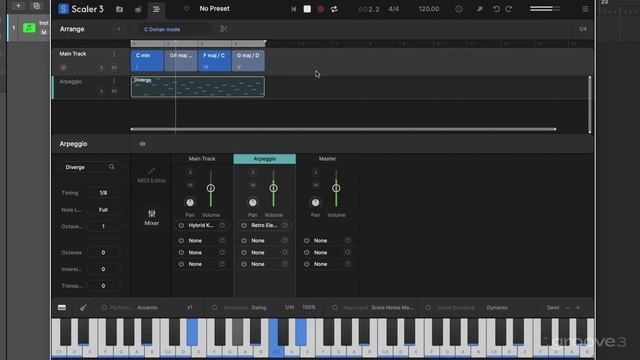This screenshot has width=640, height=360.
Task: Select the C min chord block
Action: (x=147, y=60)
